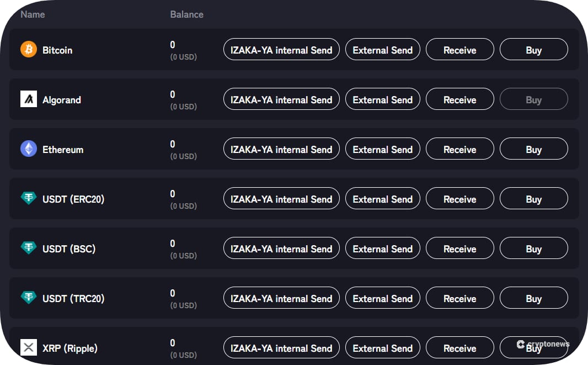Click Receive in the Ethereum row

pos(459,149)
